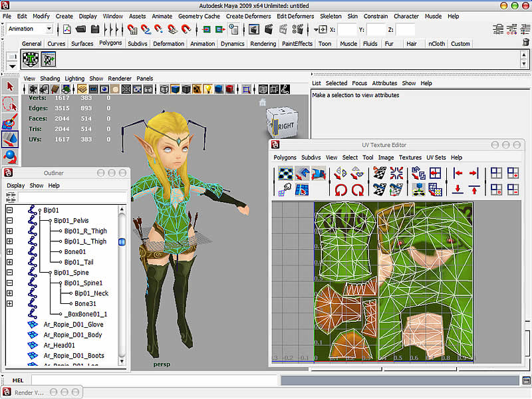Open the Animation menu set dropdown
The width and height of the screenshot is (532, 399).
(x=49, y=29)
